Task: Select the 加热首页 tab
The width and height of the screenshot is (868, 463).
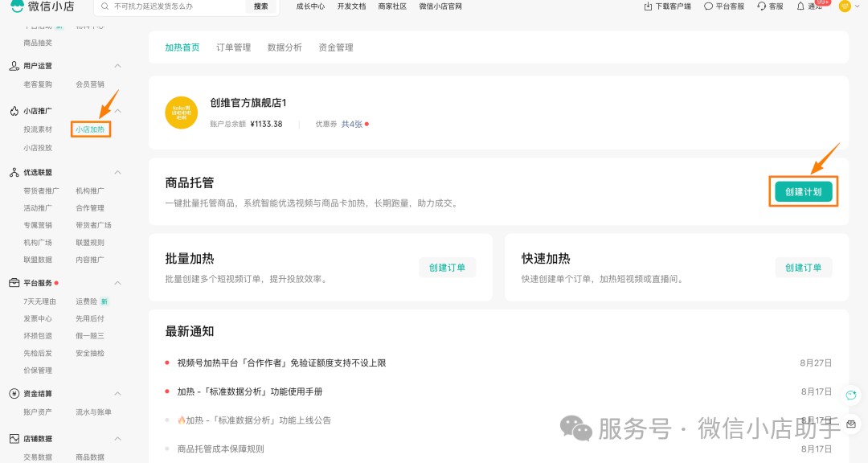Action: click(182, 47)
